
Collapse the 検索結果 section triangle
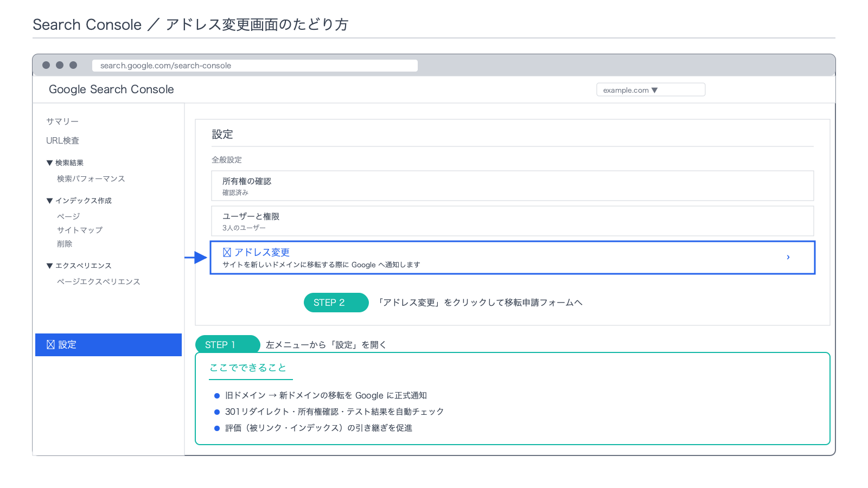pyautogui.click(x=49, y=163)
